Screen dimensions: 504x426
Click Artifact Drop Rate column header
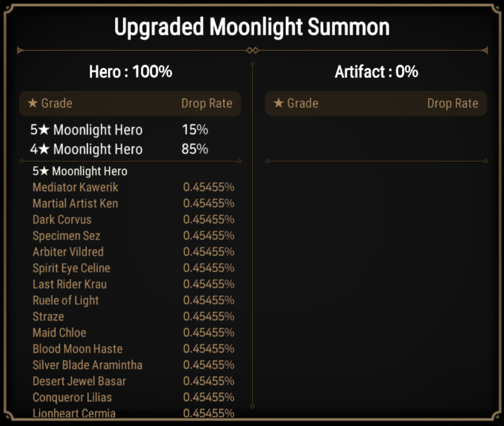[x=453, y=103]
